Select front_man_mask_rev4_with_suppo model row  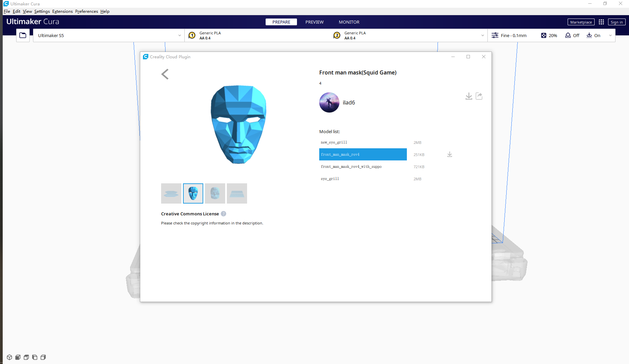(x=363, y=166)
